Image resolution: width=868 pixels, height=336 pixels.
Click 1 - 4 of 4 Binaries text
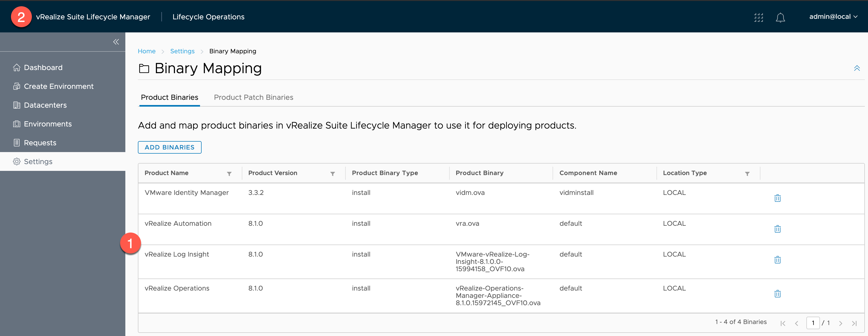coord(741,322)
